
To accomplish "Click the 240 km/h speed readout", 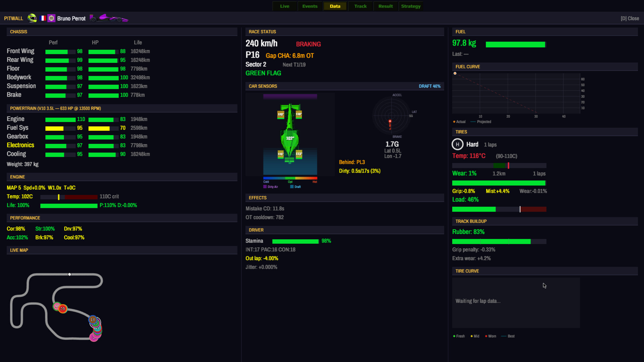I will pyautogui.click(x=261, y=44).
